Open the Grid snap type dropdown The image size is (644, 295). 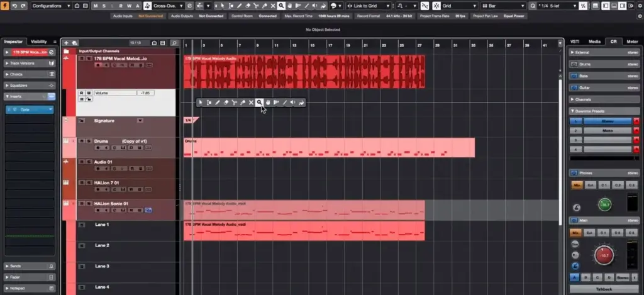click(459, 6)
